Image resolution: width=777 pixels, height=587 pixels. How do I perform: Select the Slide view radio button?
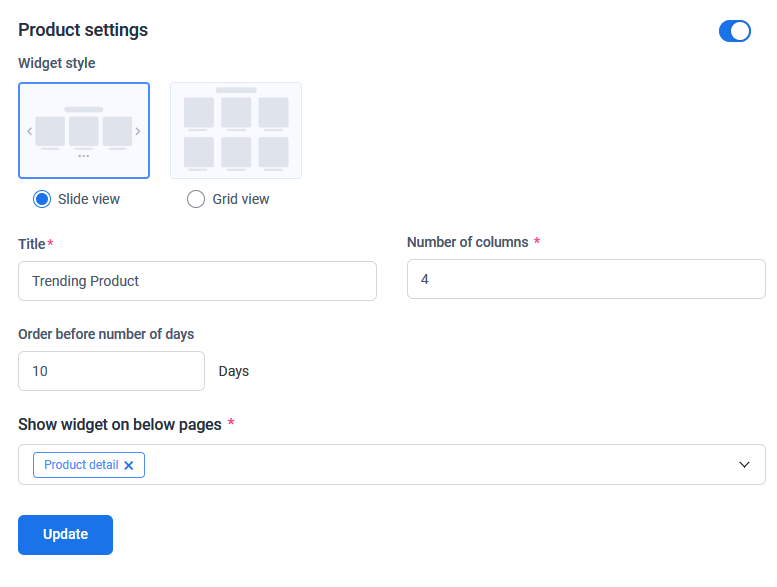(42, 199)
